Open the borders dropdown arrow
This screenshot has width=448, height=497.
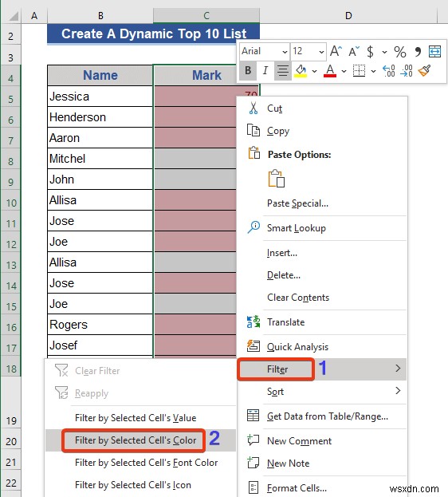(x=374, y=71)
